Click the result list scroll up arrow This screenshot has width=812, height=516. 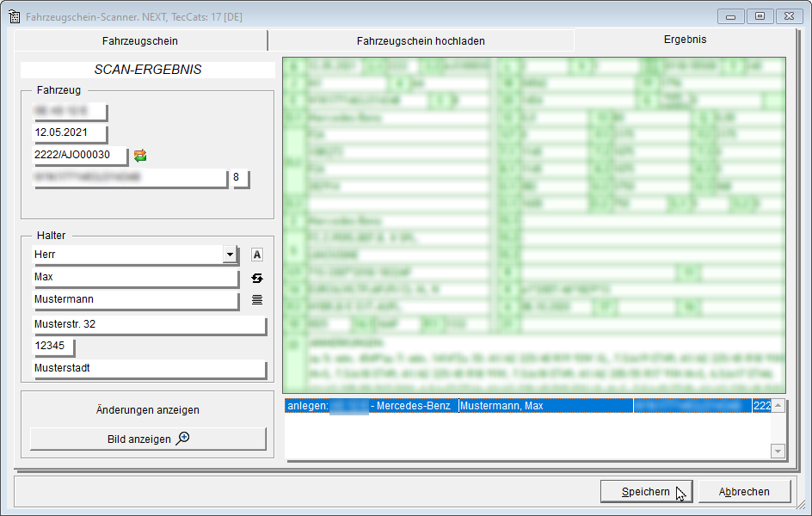778,406
